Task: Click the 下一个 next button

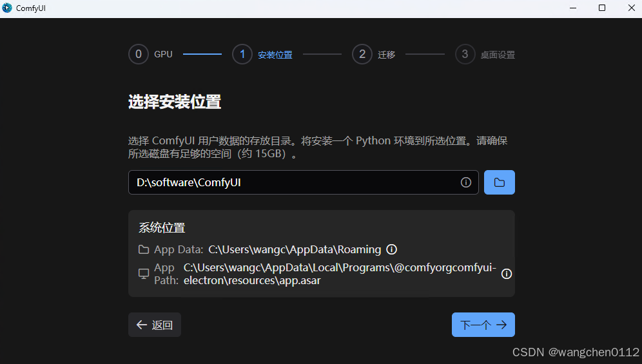Action: point(483,325)
